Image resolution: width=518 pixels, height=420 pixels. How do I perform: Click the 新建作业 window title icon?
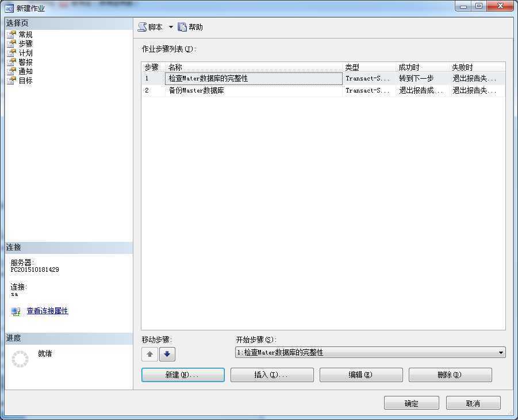[x=9, y=8]
